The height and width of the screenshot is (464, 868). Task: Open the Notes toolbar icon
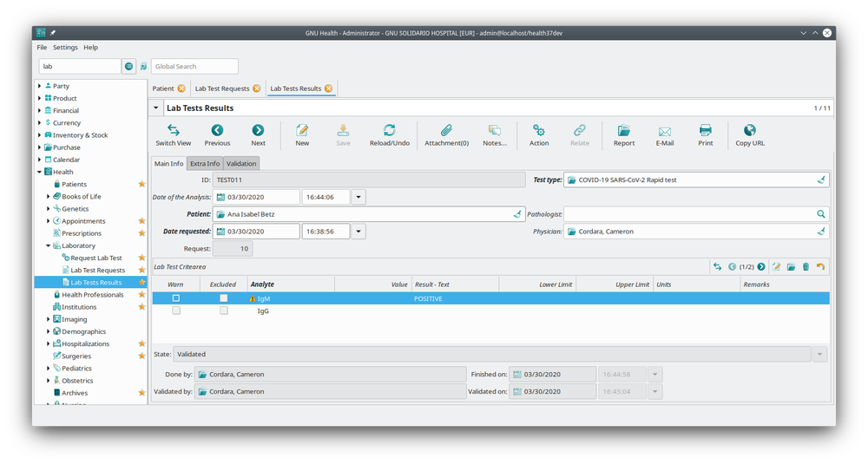495,130
